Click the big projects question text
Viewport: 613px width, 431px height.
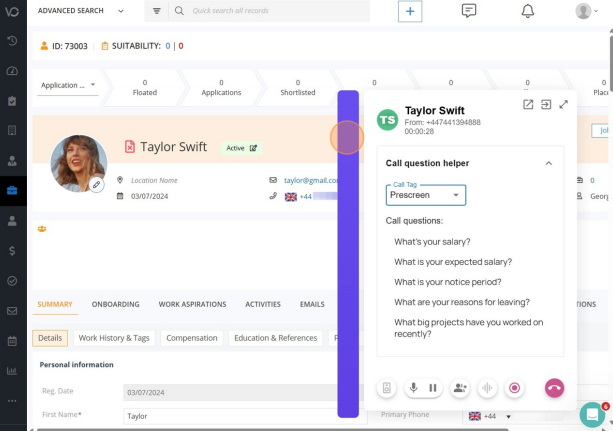pyautogui.click(x=468, y=328)
